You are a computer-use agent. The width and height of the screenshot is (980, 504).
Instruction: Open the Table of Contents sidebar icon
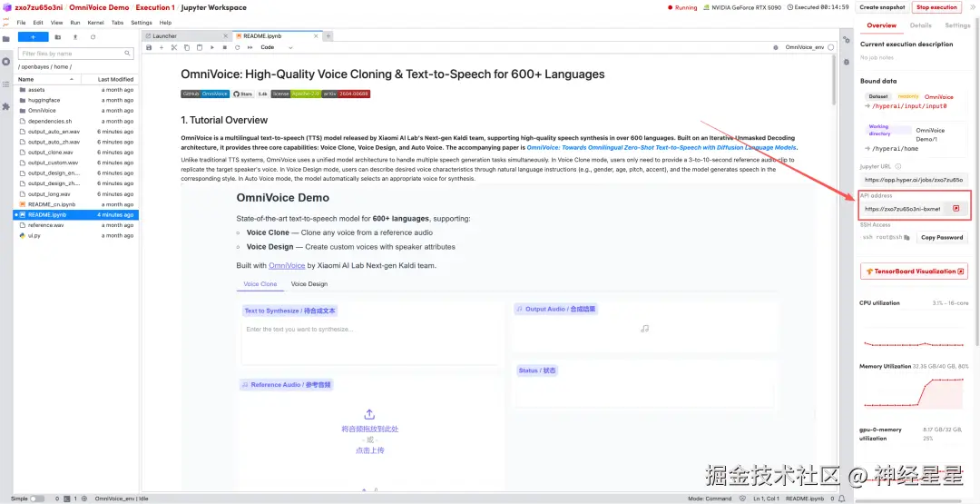6,84
